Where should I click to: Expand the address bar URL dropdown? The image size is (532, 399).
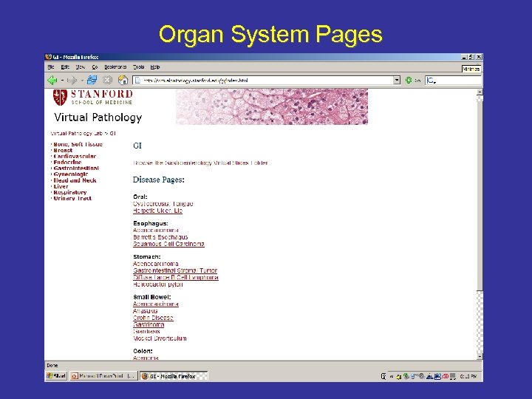(397, 80)
